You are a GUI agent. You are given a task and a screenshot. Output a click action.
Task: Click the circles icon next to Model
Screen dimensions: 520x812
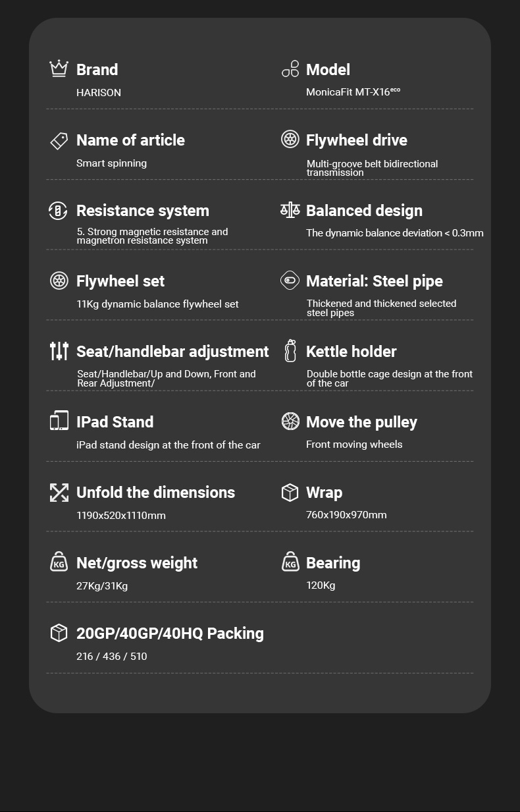pos(290,68)
